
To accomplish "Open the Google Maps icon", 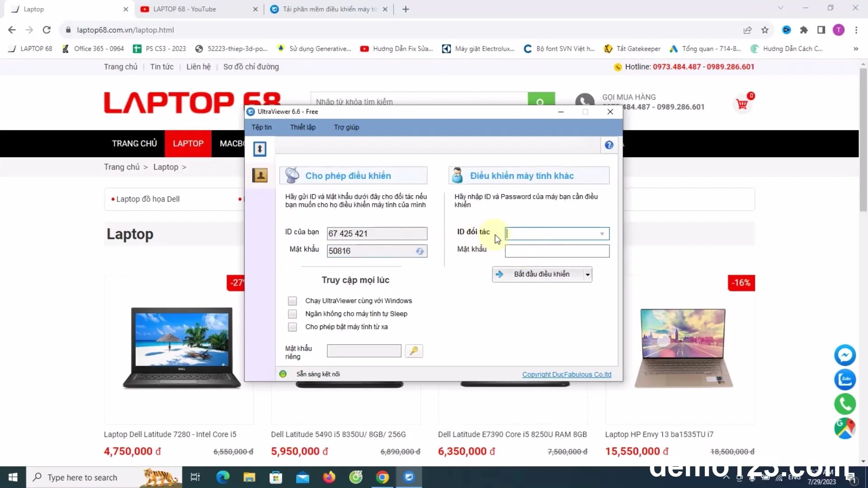I will click(844, 428).
